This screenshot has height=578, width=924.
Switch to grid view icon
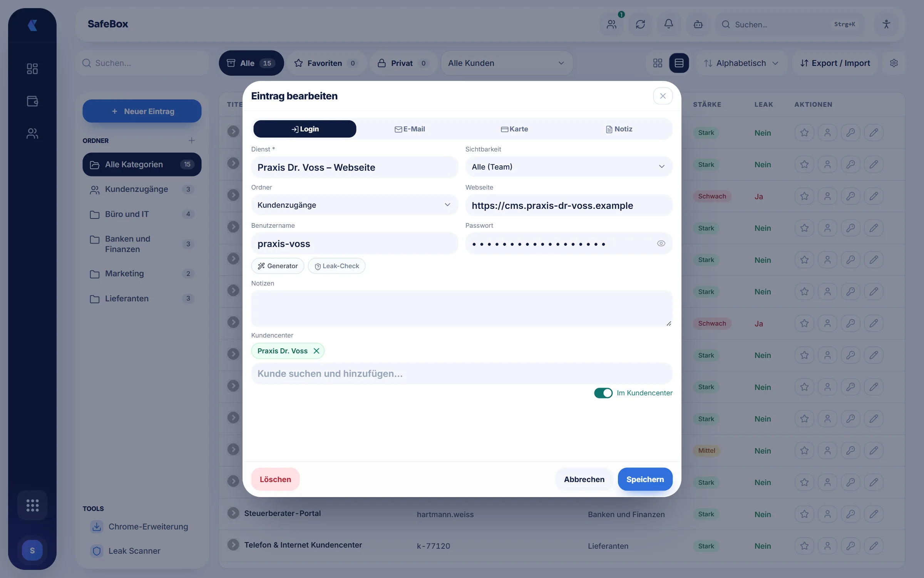(658, 63)
